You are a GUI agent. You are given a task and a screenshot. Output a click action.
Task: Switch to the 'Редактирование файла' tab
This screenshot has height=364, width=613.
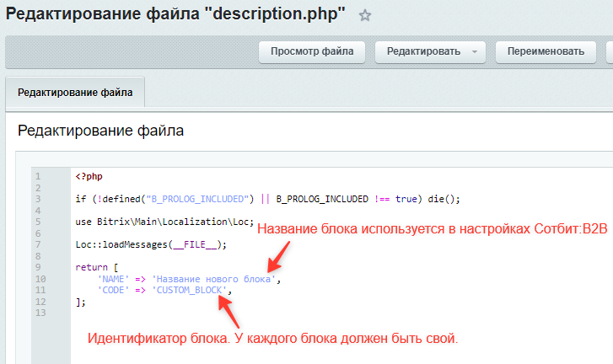tap(75, 92)
